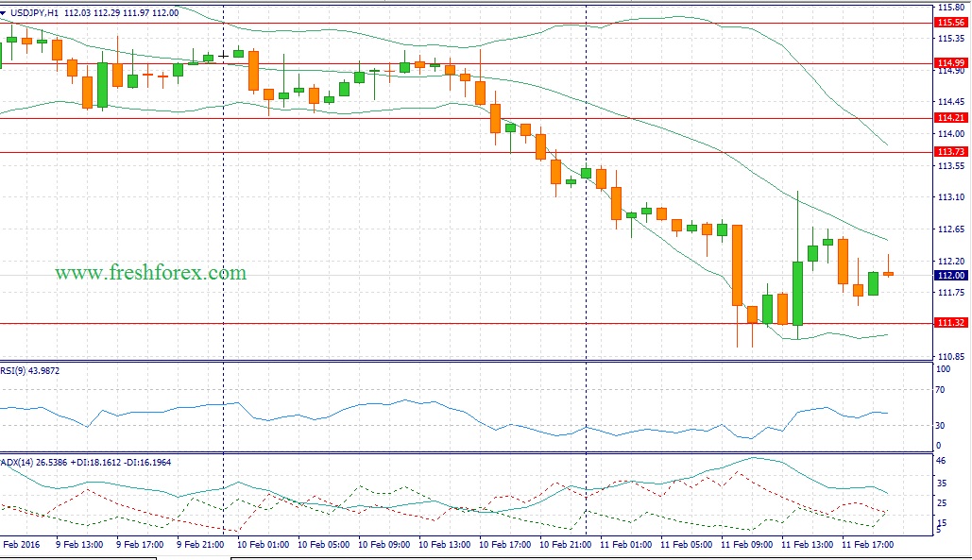
Task: Select the 9 Feb 21:00 time label
Action: pyautogui.click(x=198, y=545)
